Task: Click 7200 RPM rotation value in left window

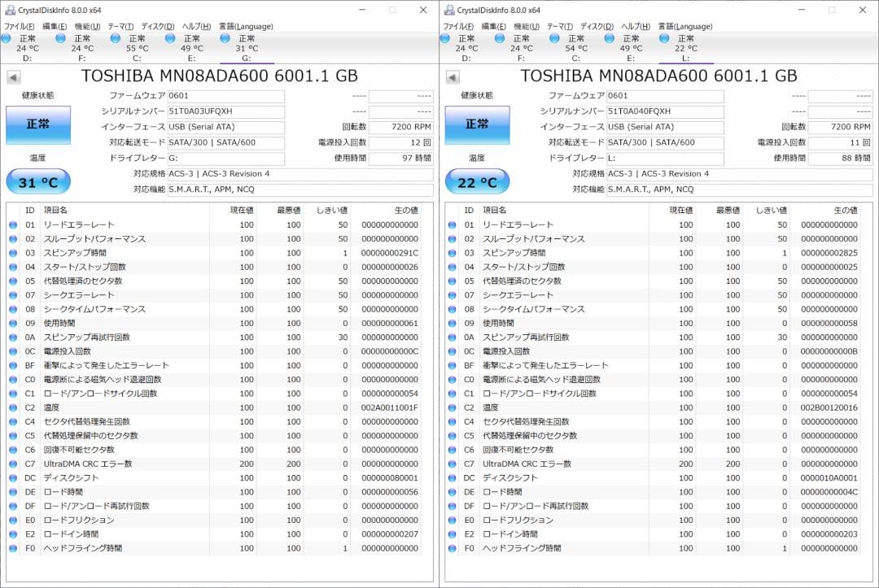Action: 400,127
